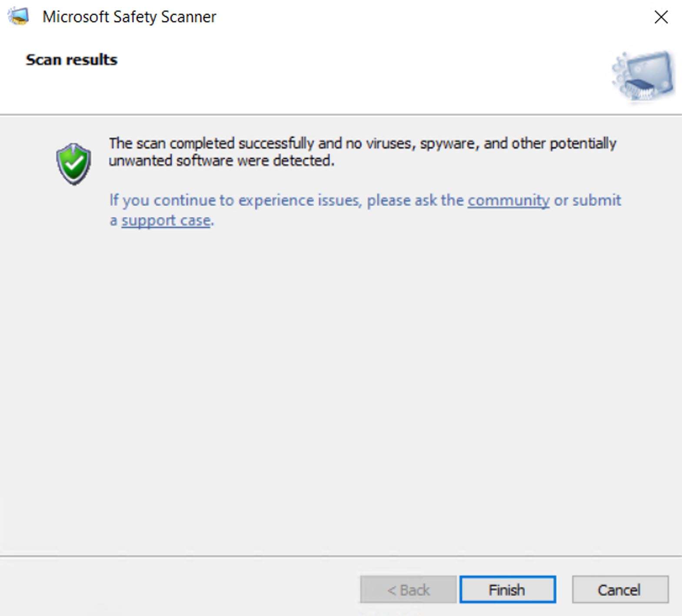Click the Microsoft Safety Scanner title bar icon
682x616 pixels.
pos(19,17)
